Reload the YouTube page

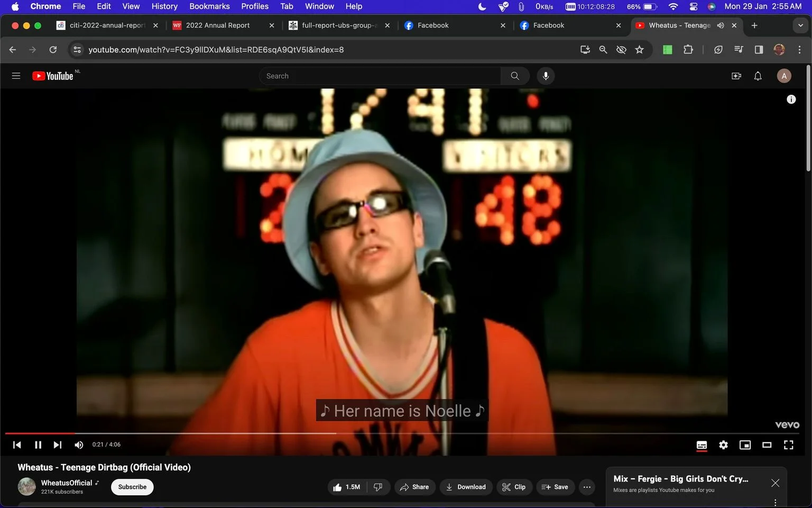(53, 49)
